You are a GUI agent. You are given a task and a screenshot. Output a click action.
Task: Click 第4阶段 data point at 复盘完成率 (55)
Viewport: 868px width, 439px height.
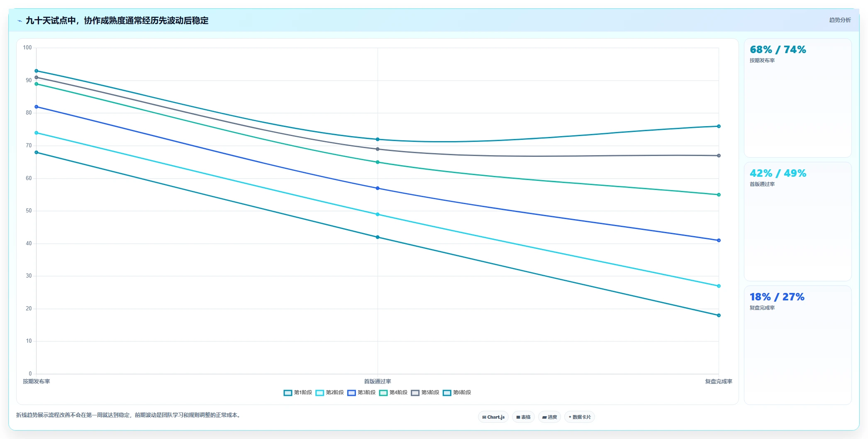(719, 195)
